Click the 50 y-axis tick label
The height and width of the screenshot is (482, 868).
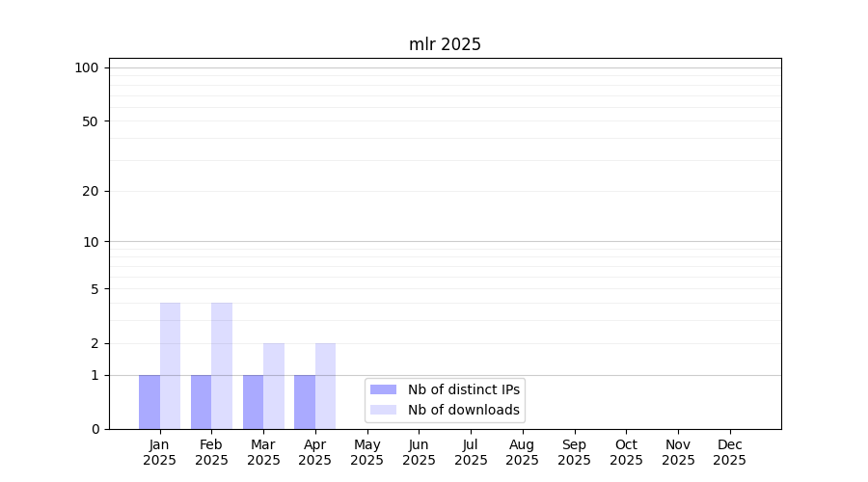pyautogui.click(x=91, y=121)
